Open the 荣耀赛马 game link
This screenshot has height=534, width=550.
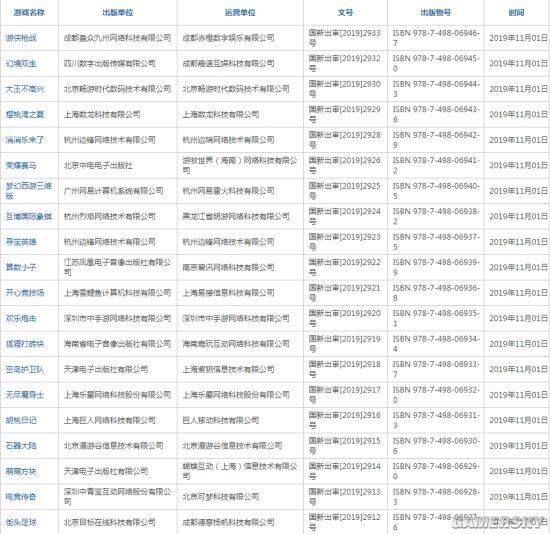point(21,166)
